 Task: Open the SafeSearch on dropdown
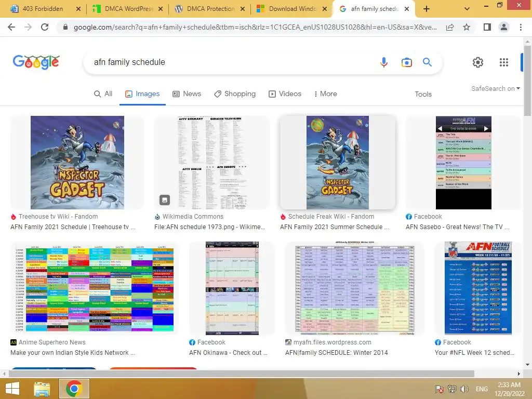click(495, 88)
